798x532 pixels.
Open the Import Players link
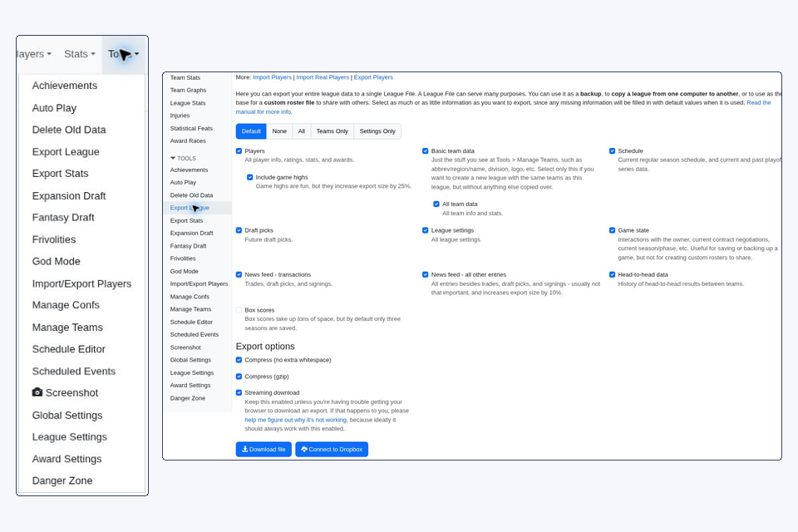273,77
